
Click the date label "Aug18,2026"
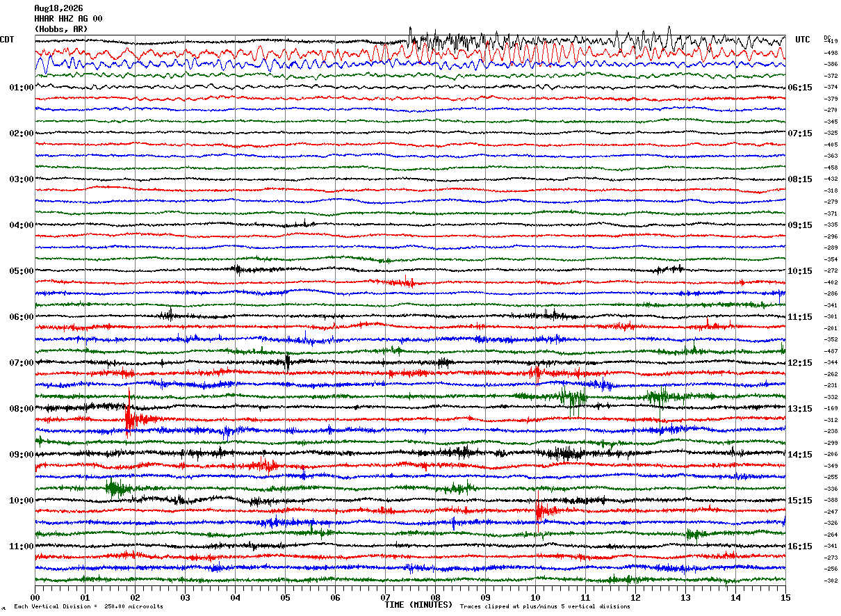coord(58,8)
